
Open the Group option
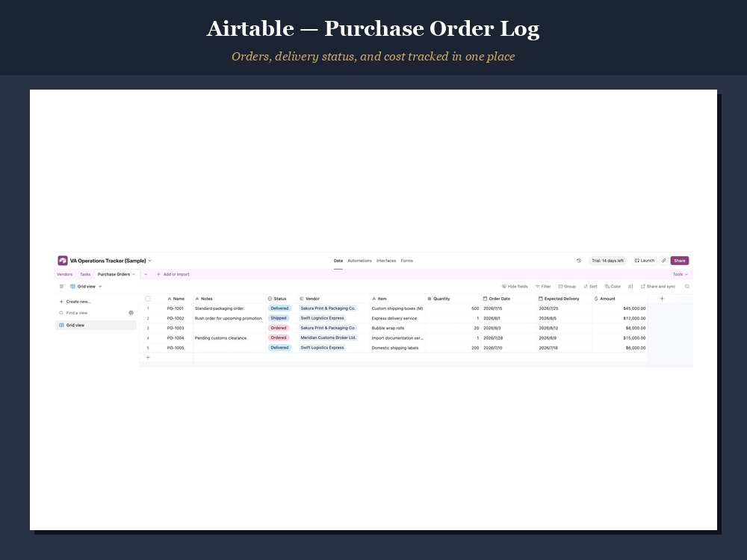coord(567,287)
